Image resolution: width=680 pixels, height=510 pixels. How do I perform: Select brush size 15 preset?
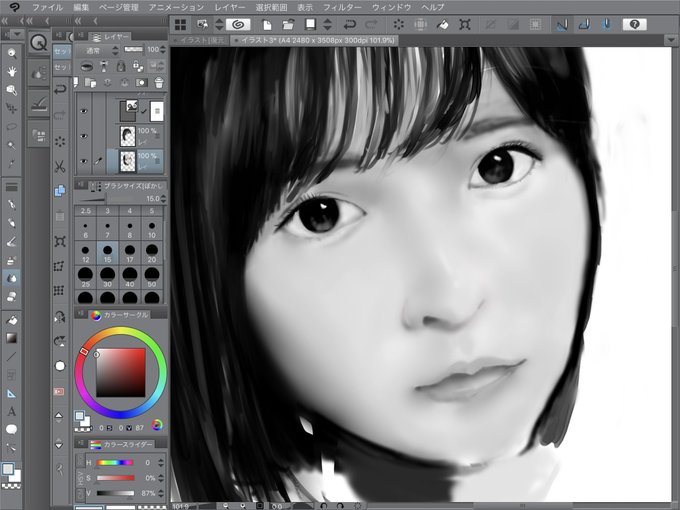point(108,253)
